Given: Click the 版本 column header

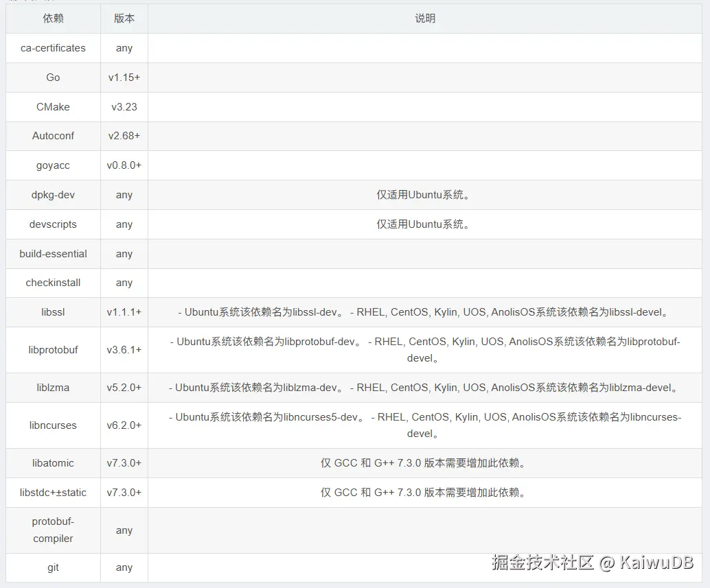Looking at the screenshot, I should tap(124, 19).
